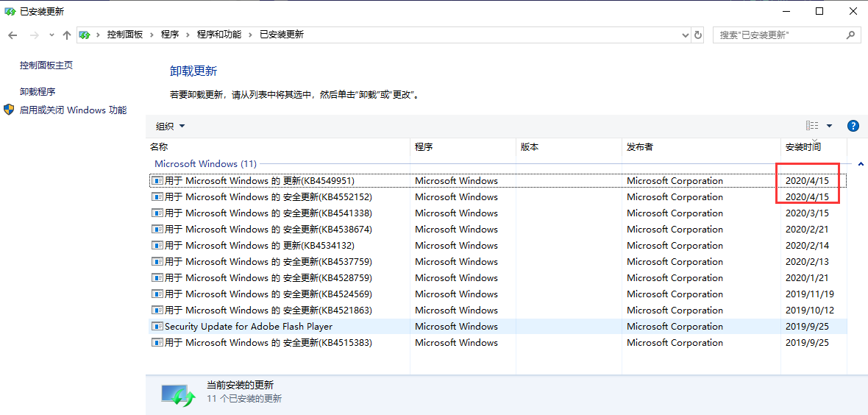
Task: Select security update KB4528759
Action: click(498, 277)
